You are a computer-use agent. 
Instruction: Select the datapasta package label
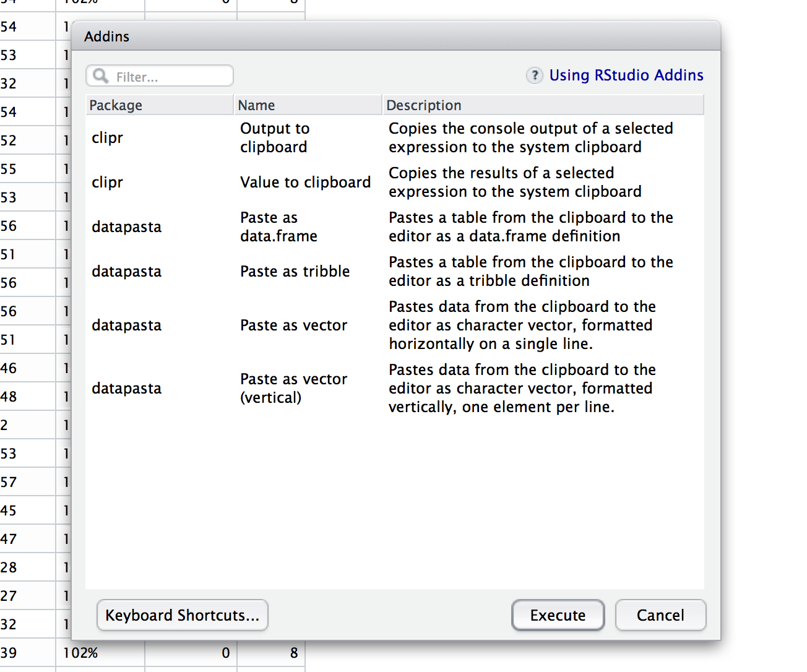click(126, 226)
